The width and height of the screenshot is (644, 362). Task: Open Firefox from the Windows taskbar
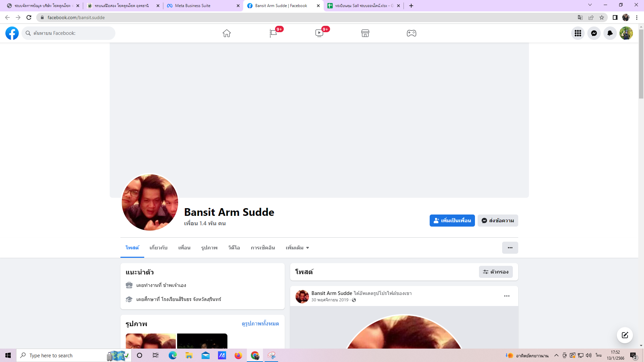(238, 355)
